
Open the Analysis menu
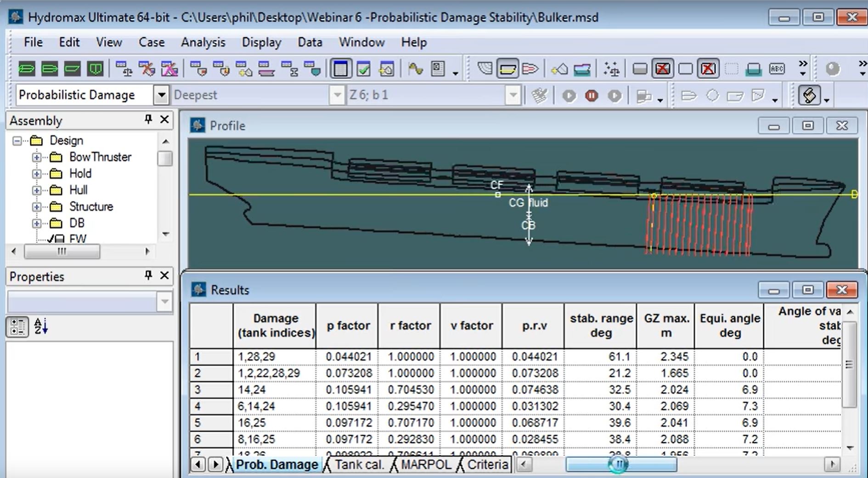(203, 42)
